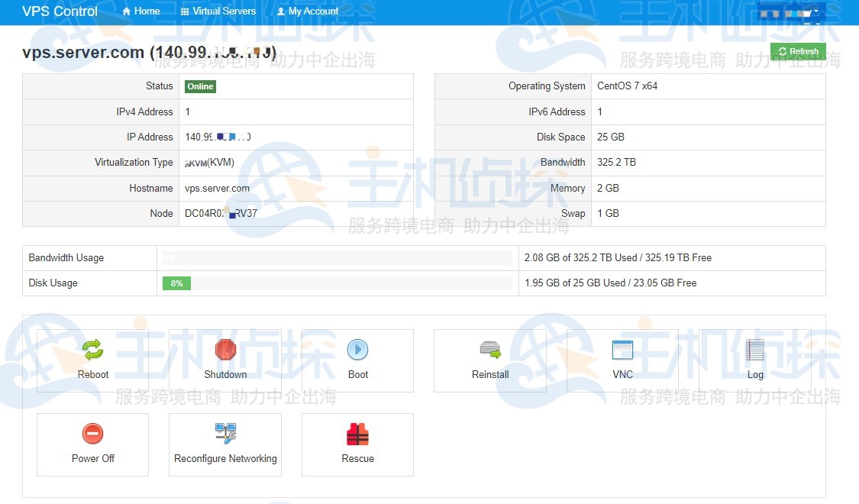Viewport: 859px width, 504px height.
Task: Click the red Power Off icon
Action: [x=92, y=434]
